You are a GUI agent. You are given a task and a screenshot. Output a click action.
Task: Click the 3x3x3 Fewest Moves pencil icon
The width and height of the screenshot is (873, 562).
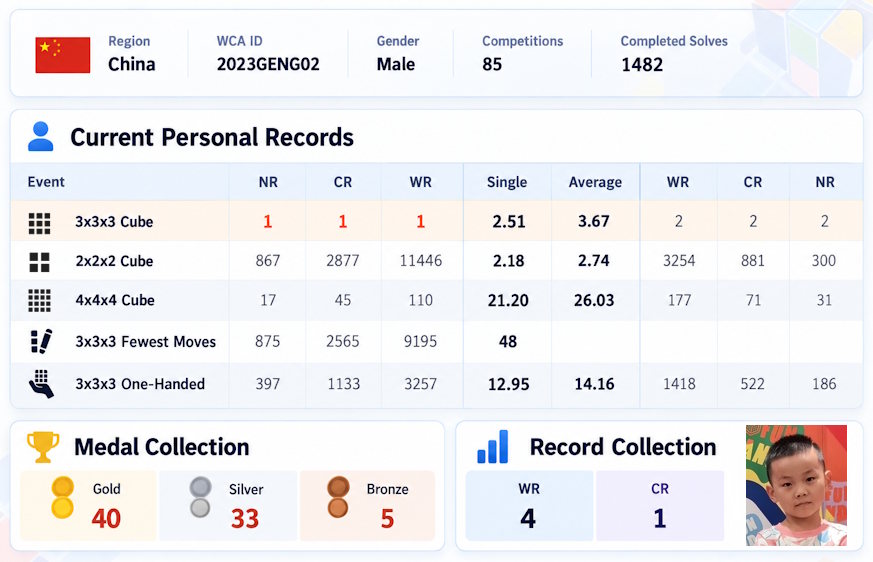tap(41, 341)
